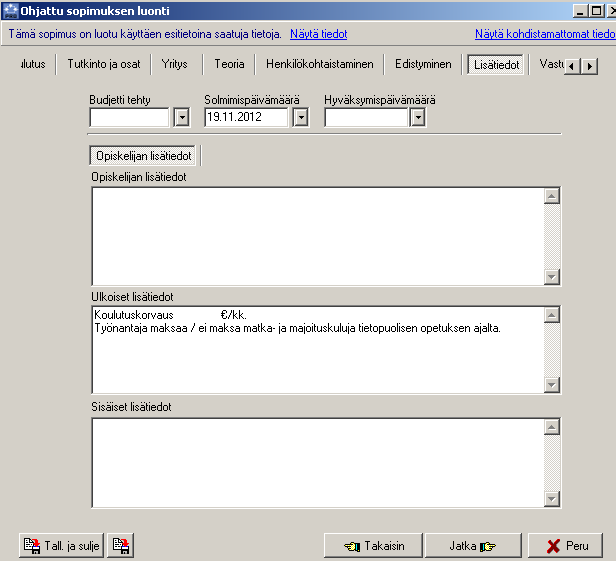This screenshot has width=616, height=561.
Task: Select the Opiskelijan lisätiedot sub-tab
Action: [x=143, y=156]
